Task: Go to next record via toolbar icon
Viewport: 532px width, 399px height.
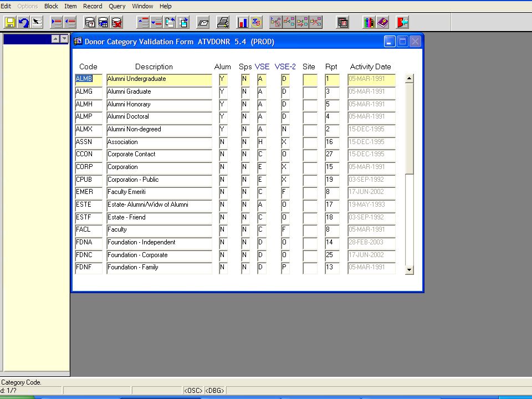Action: click(x=156, y=22)
